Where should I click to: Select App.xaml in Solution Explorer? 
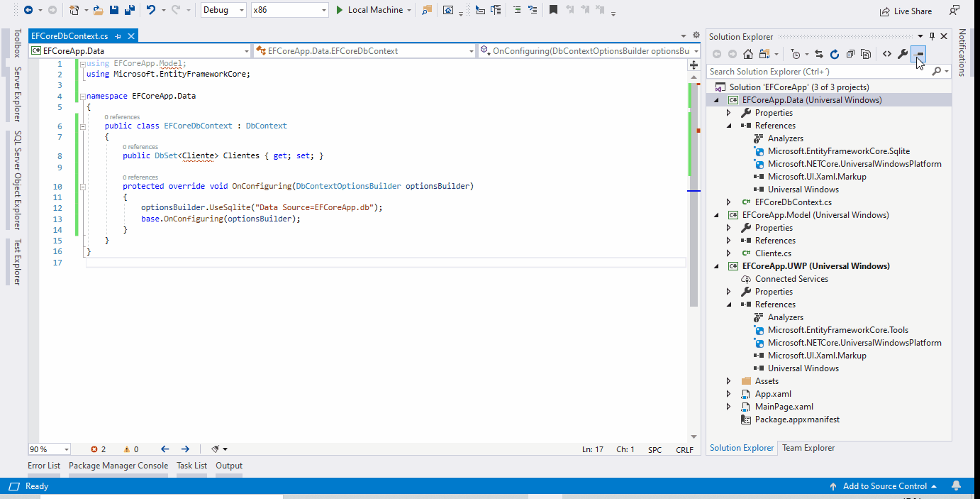coord(773,394)
